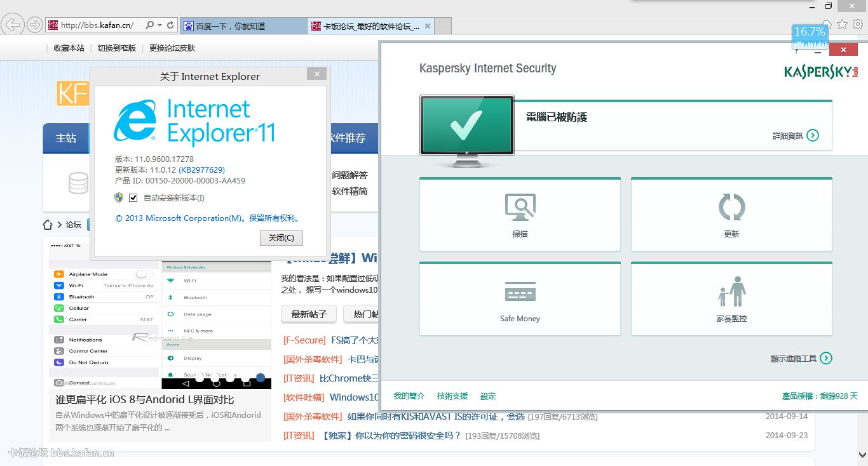
Task: Click 收藏本站 link
Action: 69,48
